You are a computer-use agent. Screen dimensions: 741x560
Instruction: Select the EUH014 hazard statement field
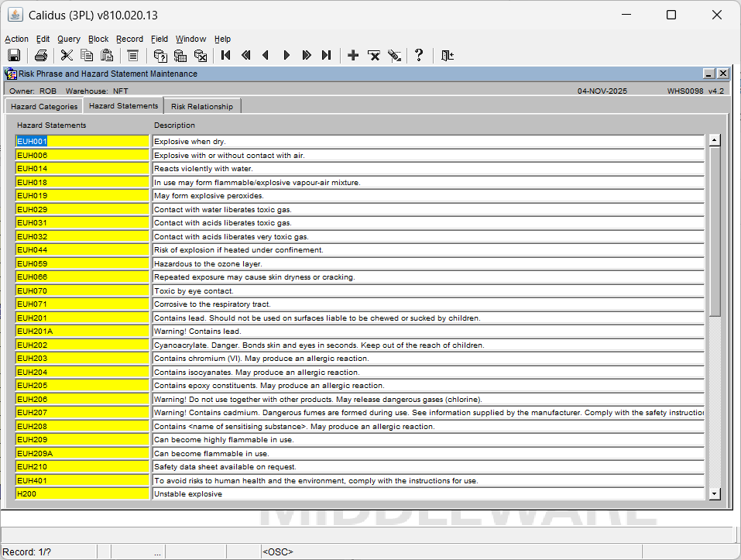(82, 169)
